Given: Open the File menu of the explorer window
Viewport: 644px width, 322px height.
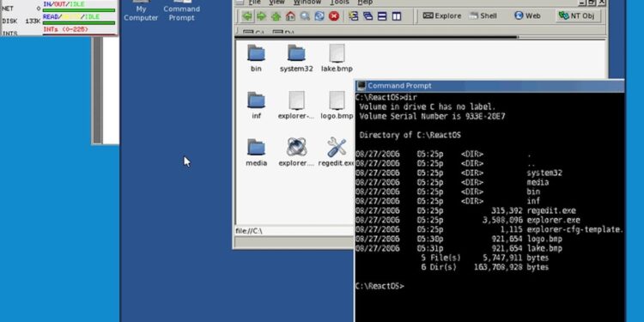Looking at the screenshot, I should 255,3.
